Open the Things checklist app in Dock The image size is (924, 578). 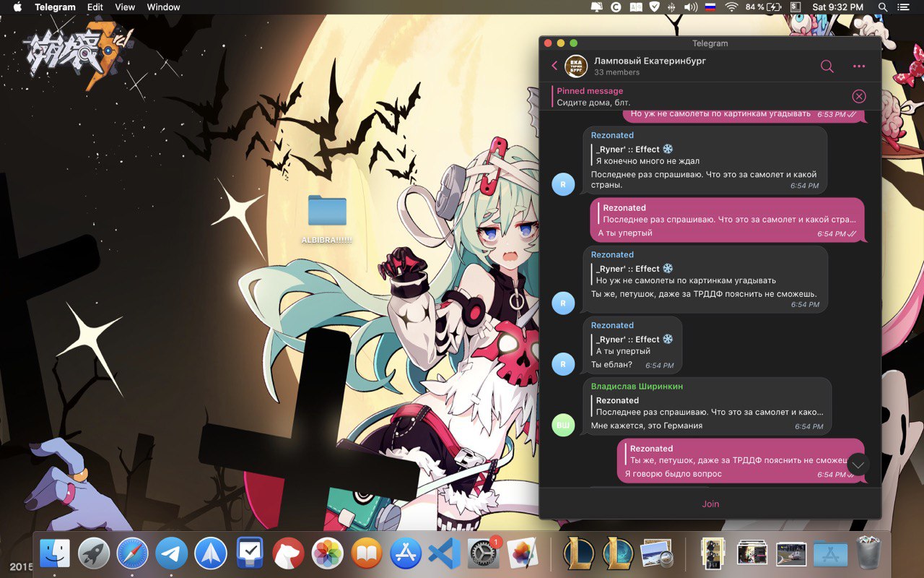tap(250, 554)
